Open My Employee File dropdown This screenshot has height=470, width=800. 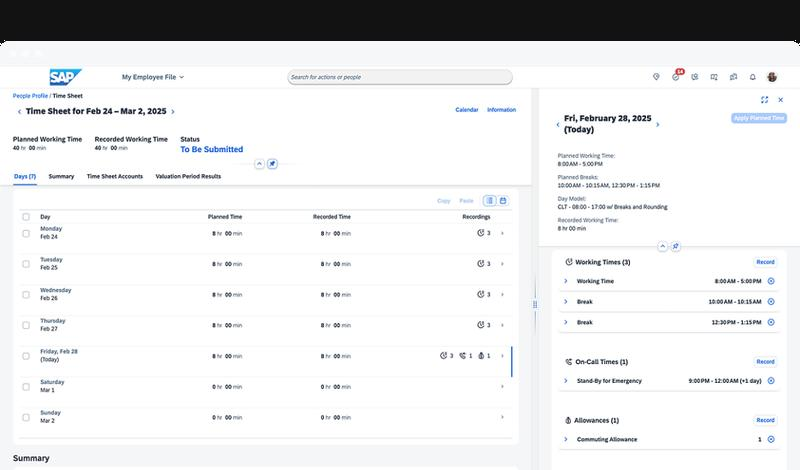point(153,77)
